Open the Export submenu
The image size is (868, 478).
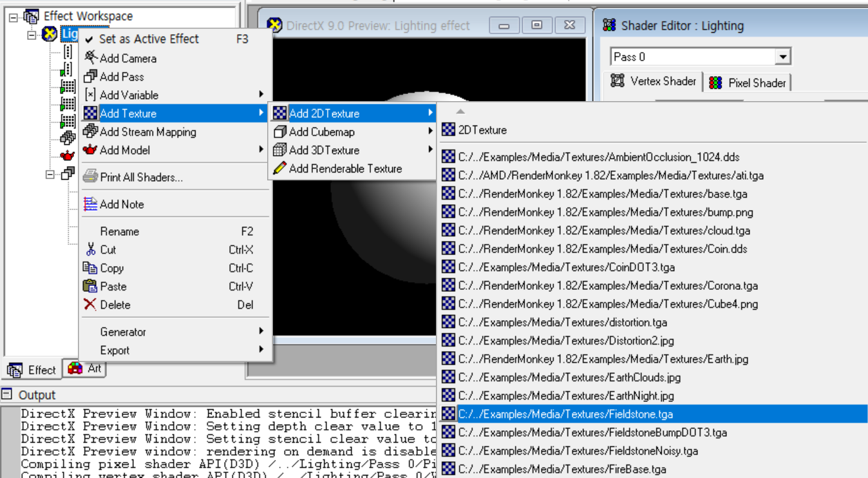coord(175,350)
